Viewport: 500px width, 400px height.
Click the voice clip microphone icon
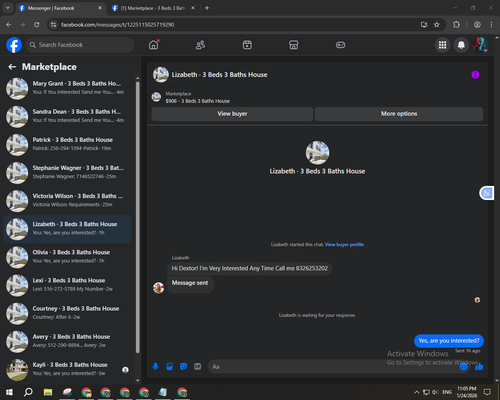[155, 367]
